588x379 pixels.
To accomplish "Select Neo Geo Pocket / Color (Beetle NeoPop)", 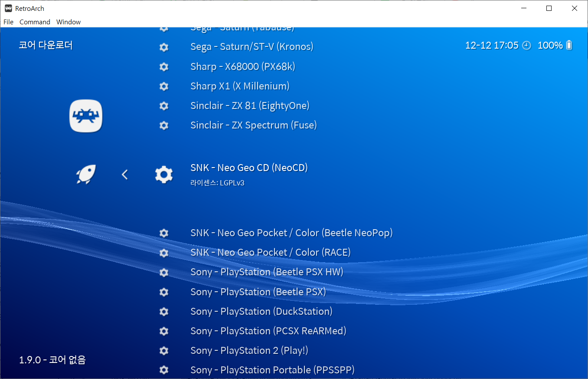I will click(291, 233).
